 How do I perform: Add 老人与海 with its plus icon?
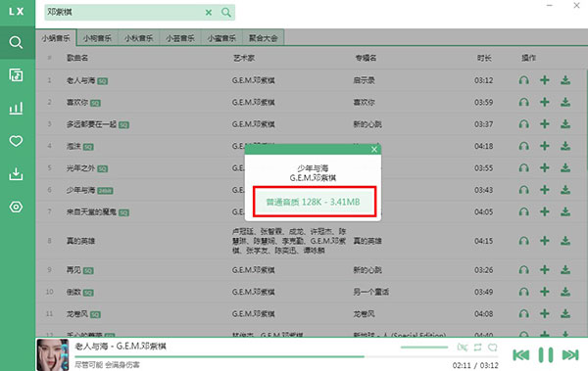(545, 80)
